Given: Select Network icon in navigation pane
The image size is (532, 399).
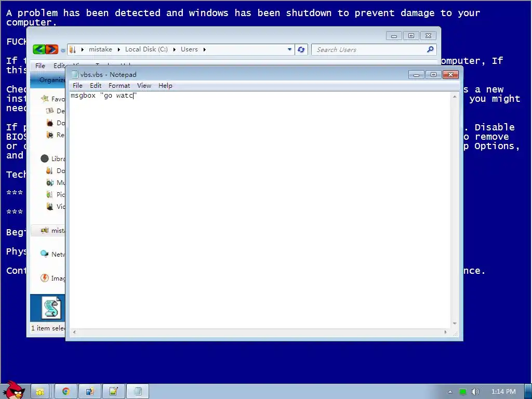Looking at the screenshot, I should click(45, 254).
